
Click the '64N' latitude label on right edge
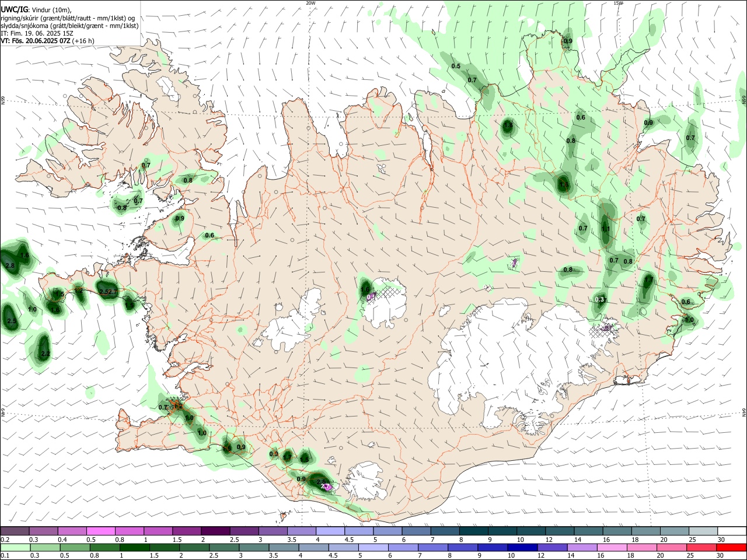[744, 412]
